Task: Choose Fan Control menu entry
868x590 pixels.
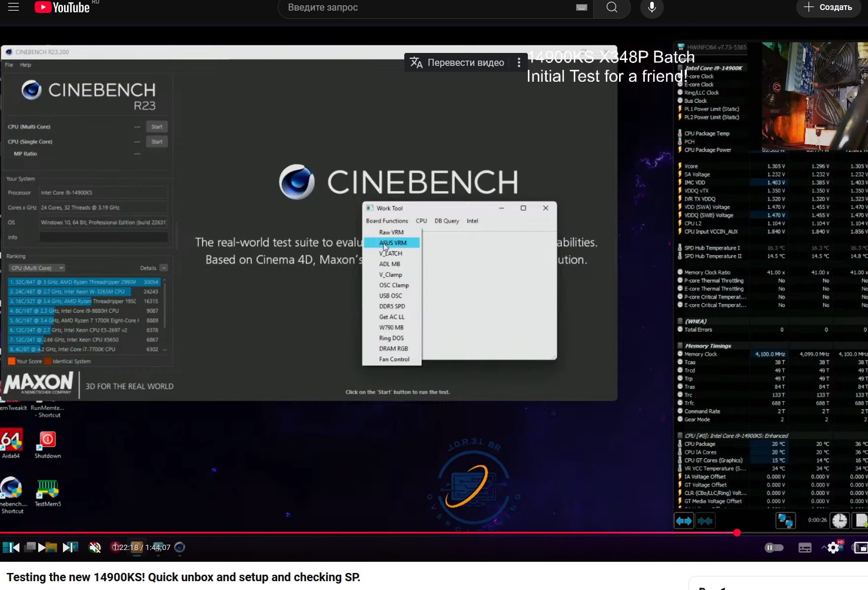Action: 392,359
